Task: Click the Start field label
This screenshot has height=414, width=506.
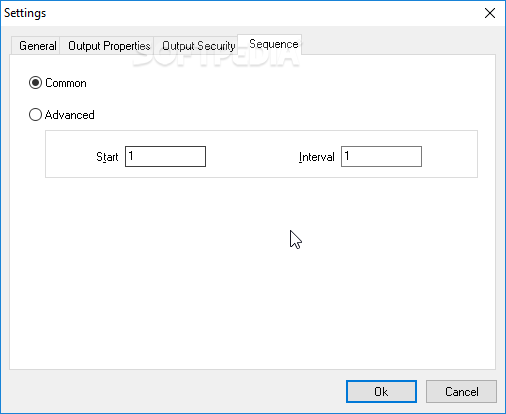Action: (x=107, y=157)
